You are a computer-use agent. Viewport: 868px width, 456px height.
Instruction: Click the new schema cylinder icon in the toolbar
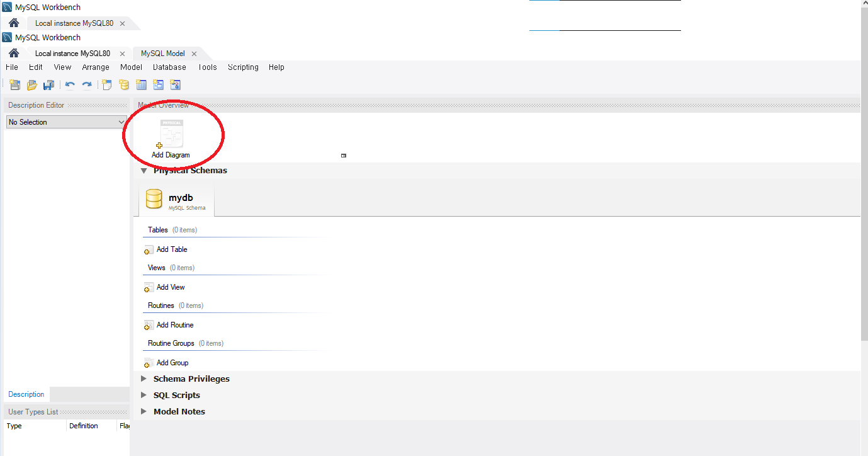(x=124, y=84)
